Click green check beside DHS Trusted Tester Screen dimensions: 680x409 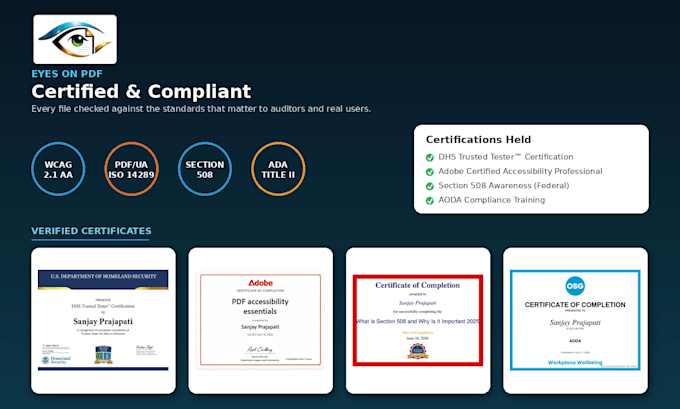pyautogui.click(x=430, y=157)
